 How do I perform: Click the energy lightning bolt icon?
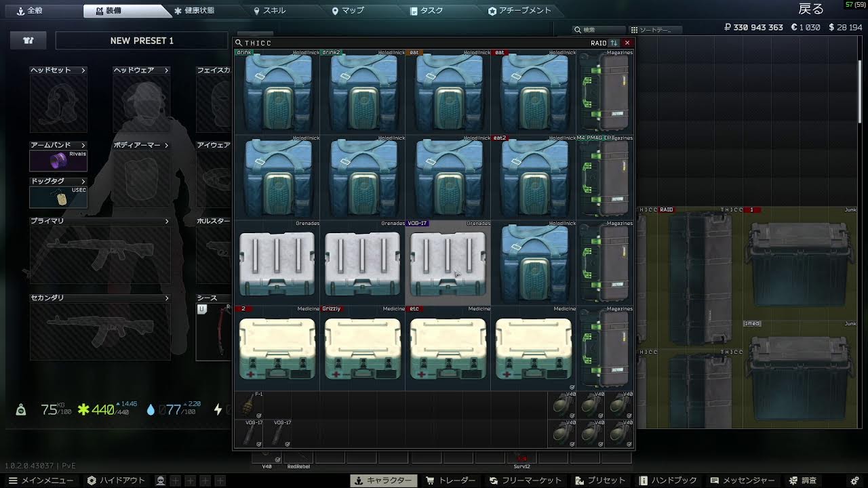(x=218, y=409)
